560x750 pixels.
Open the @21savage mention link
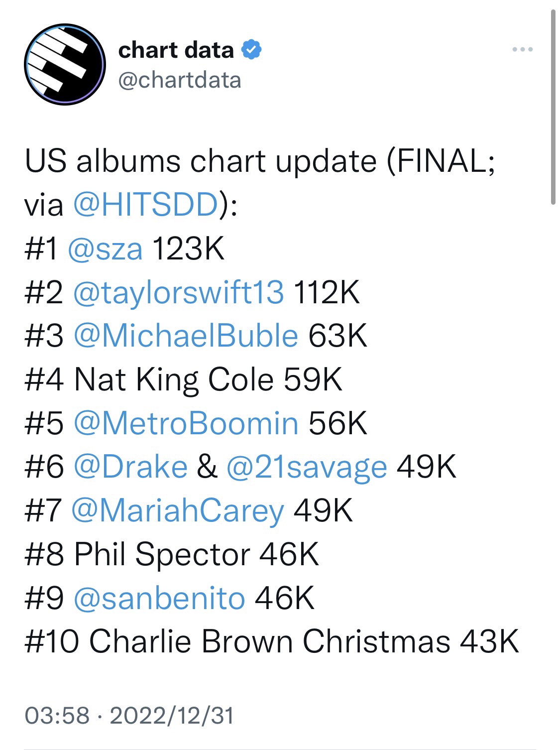[307, 468]
